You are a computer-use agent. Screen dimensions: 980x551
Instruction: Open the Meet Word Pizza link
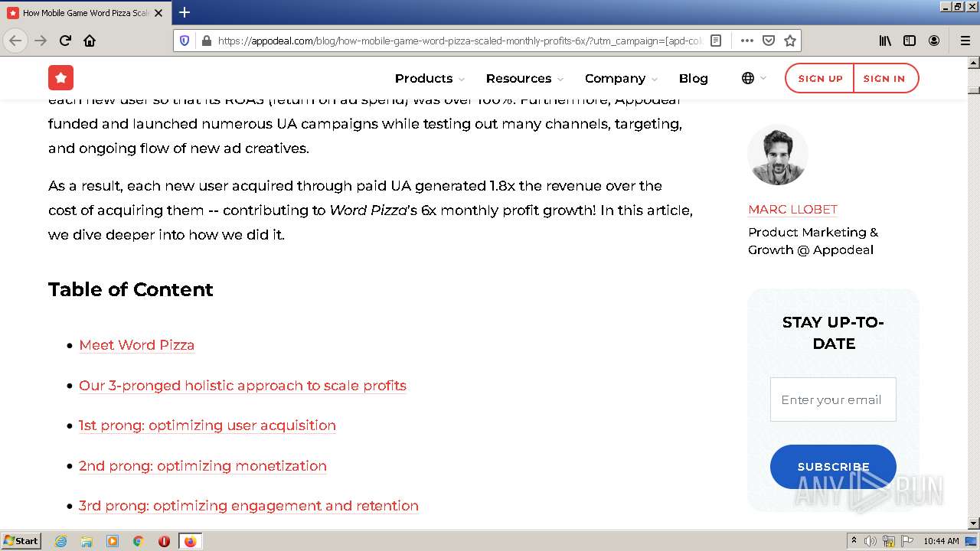pos(136,345)
